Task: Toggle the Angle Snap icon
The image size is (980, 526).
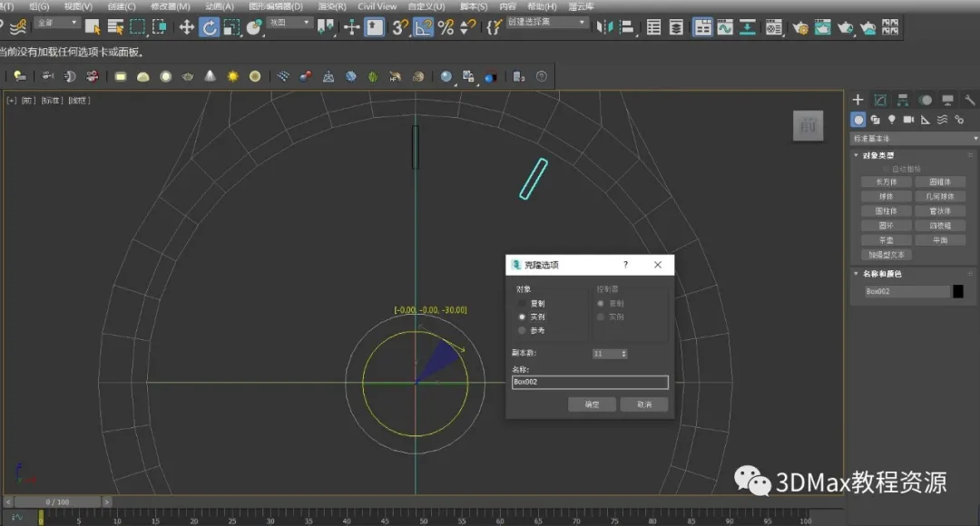Action: pos(423,27)
